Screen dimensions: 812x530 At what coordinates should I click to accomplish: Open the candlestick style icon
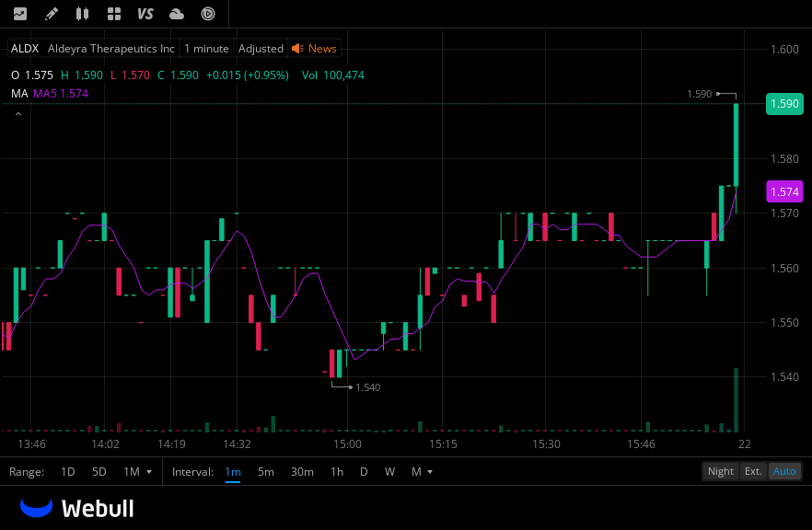coord(82,14)
